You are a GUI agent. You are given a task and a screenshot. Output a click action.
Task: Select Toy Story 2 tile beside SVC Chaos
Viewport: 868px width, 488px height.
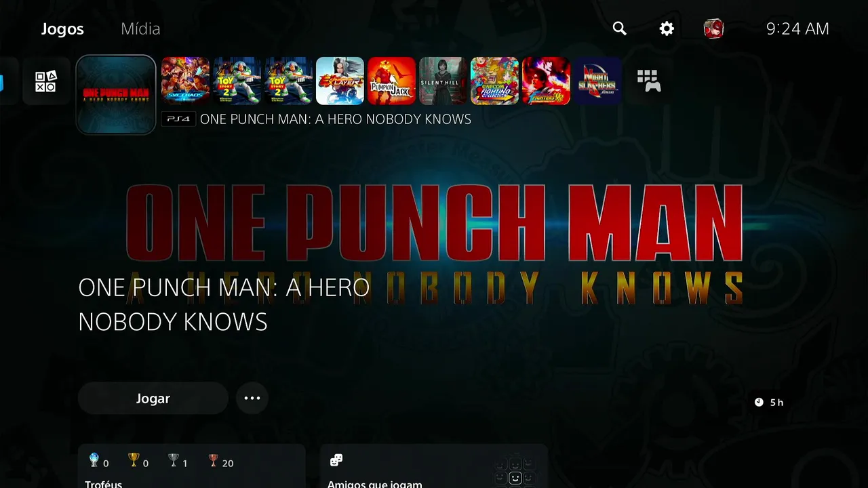[237, 81]
